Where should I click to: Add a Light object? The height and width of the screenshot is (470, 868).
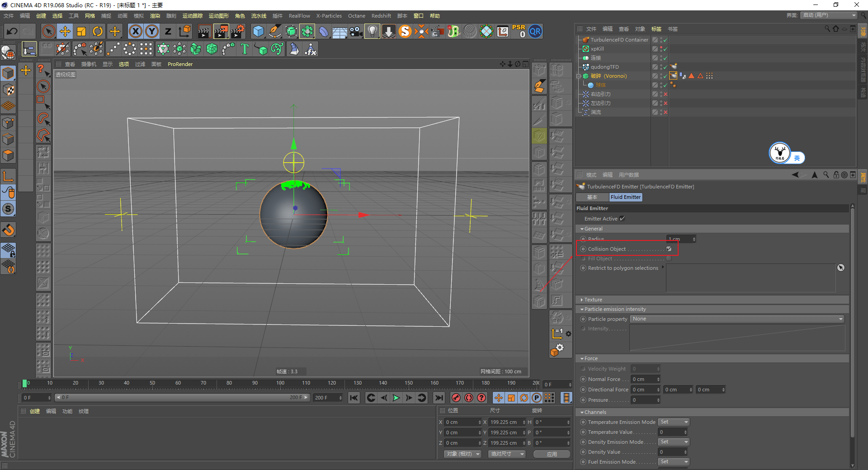372,32
